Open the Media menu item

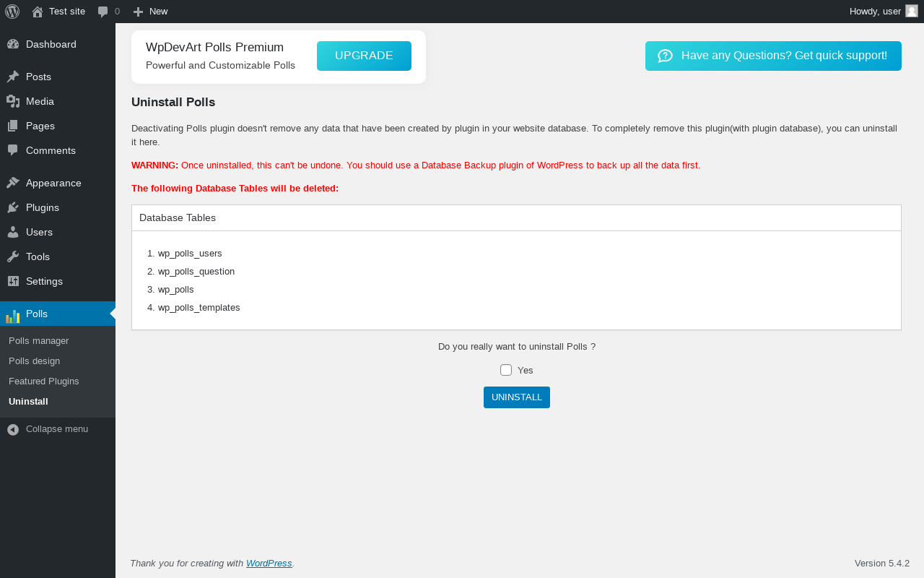pos(58,101)
